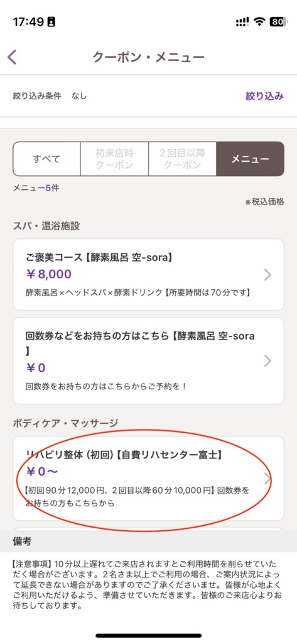This screenshot has width=297, height=644.
Task: Select the メニュー tab
Action: [x=251, y=159]
